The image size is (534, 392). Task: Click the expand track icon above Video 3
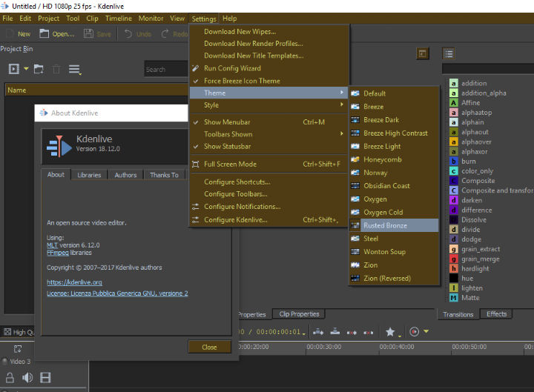pyautogui.click(x=18, y=348)
